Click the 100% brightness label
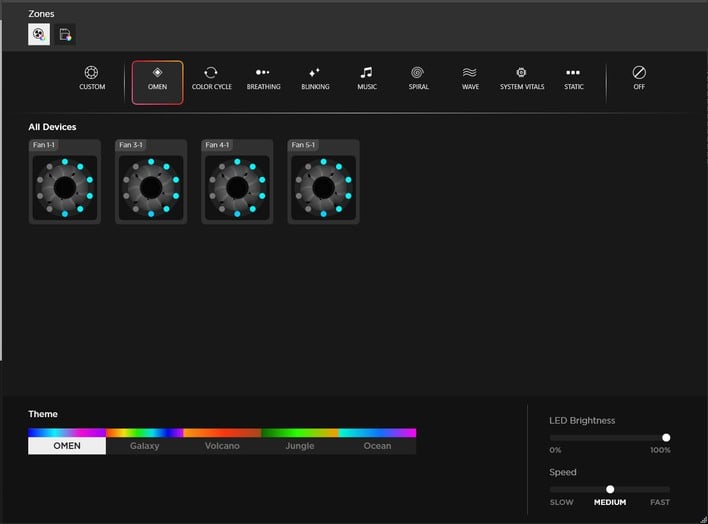The image size is (708, 524). point(660,450)
